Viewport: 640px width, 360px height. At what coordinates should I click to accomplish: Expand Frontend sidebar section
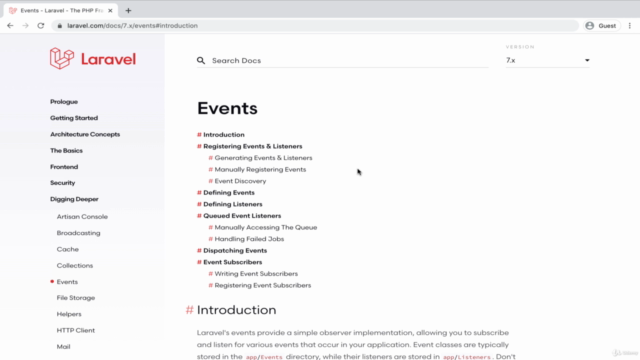pos(64,167)
